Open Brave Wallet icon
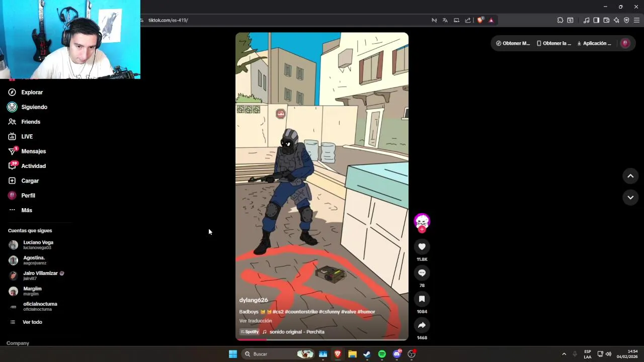Screen dimensions: 644x362 [x=606, y=20]
